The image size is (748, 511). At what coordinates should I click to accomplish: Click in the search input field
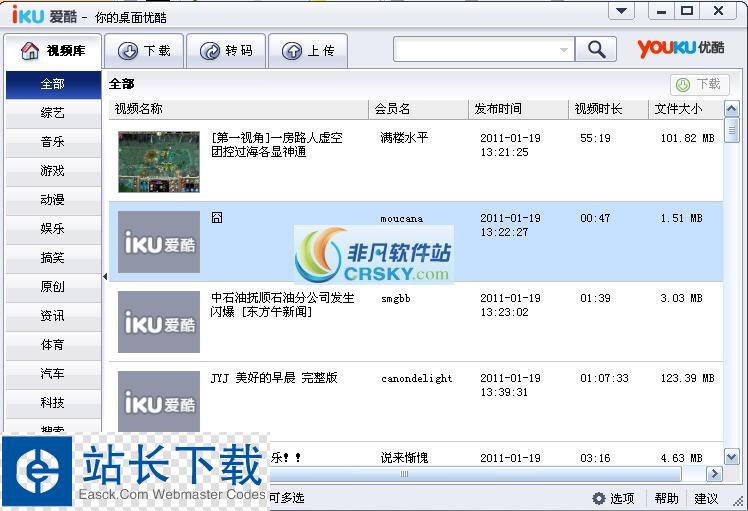(x=474, y=50)
